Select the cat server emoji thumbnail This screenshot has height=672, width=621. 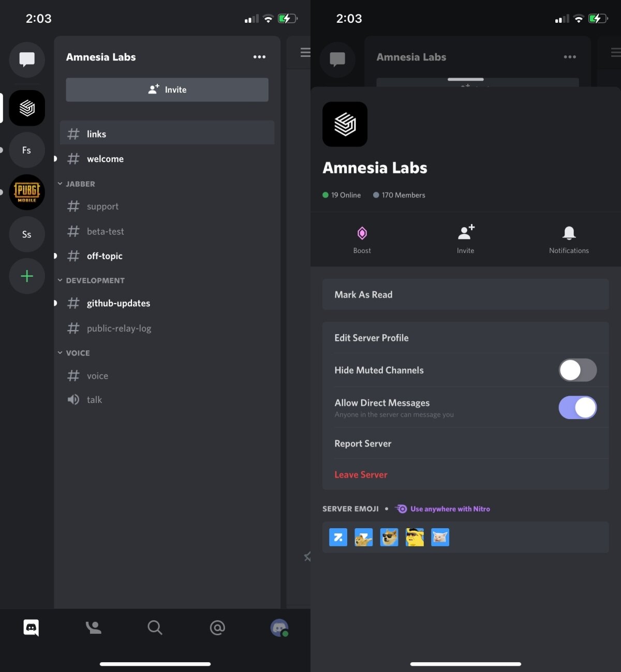[x=440, y=537]
